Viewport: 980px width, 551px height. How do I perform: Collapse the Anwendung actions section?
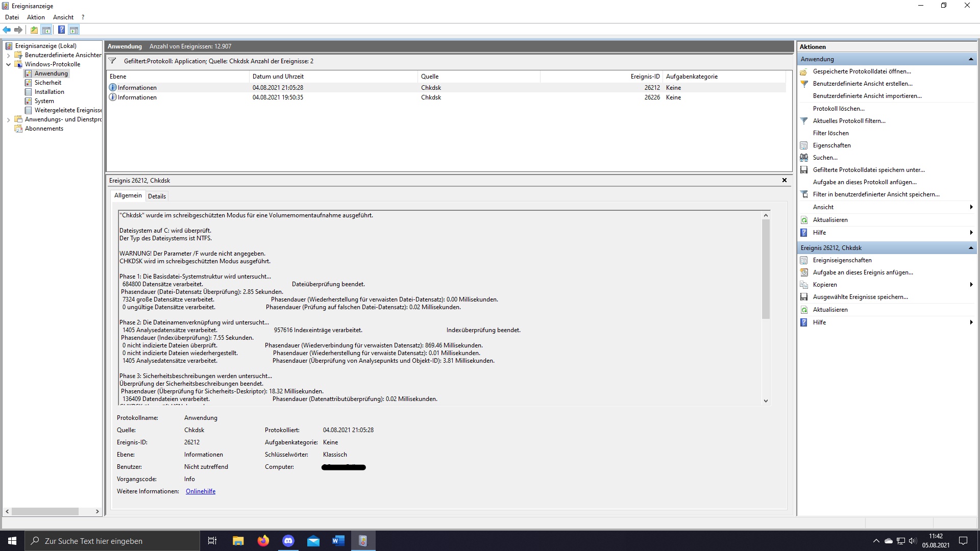click(970, 59)
